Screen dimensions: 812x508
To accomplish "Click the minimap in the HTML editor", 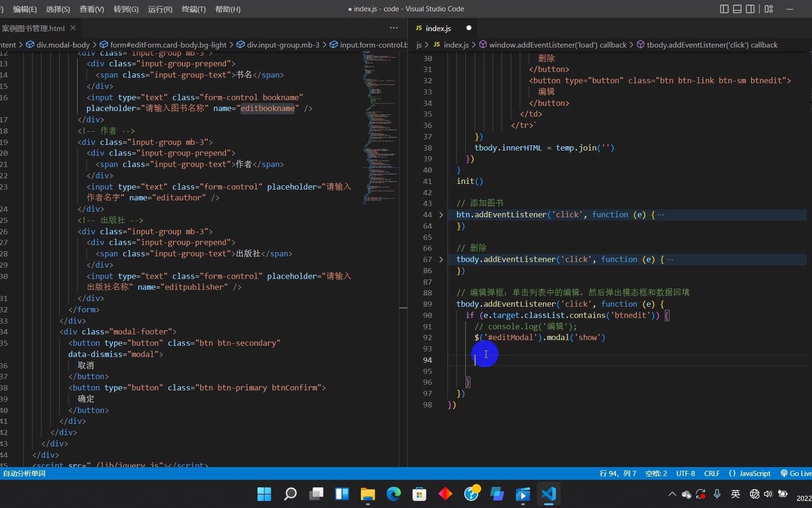I will 380,127.
